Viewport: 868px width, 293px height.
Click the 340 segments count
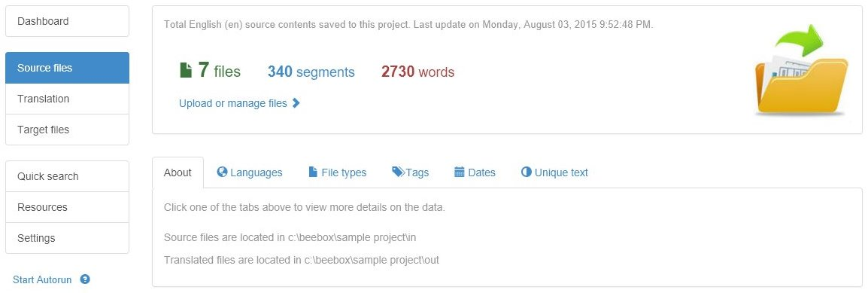[x=311, y=72]
